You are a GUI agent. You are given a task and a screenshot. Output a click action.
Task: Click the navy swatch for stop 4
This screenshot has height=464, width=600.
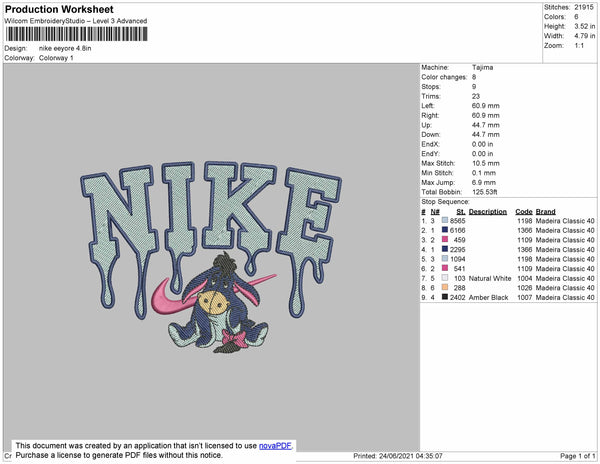[x=445, y=249]
